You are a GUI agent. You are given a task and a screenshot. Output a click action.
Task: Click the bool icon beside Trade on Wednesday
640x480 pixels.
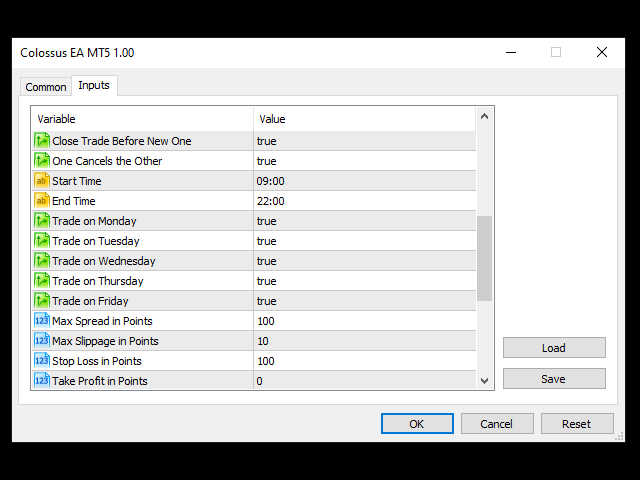pyautogui.click(x=42, y=261)
